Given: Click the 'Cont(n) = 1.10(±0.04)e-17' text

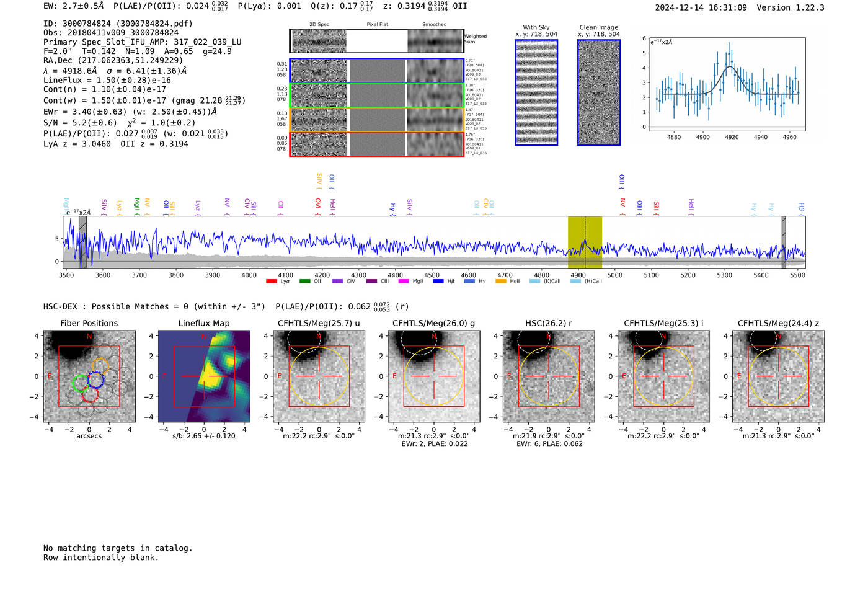Looking at the screenshot, I should pyautogui.click(x=105, y=89).
